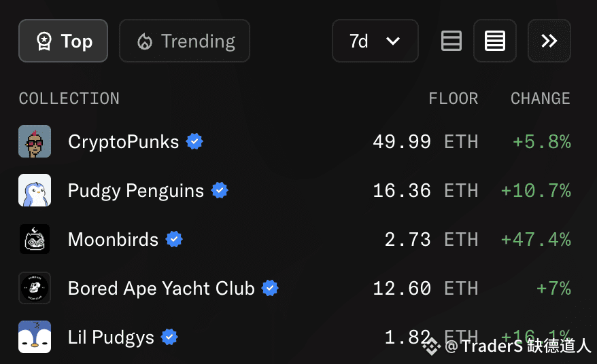Open the 7d time range dropdown

click(x=375, y=41)
